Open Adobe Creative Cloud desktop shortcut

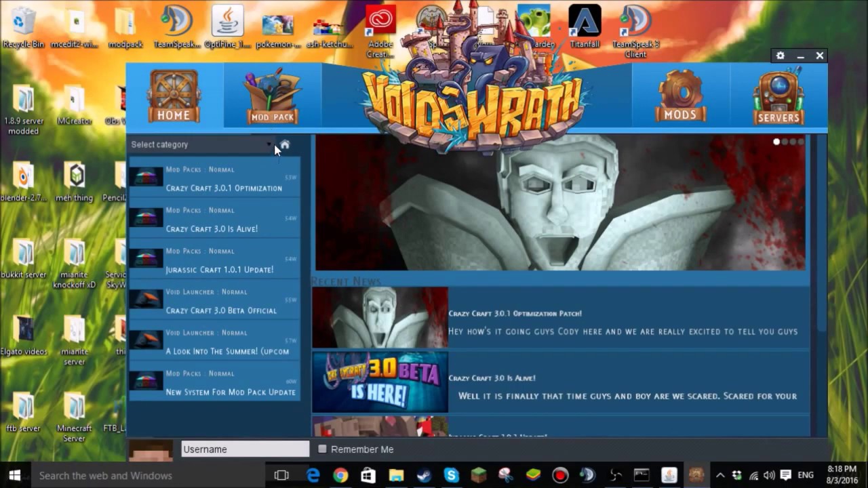tap(380, 32)
